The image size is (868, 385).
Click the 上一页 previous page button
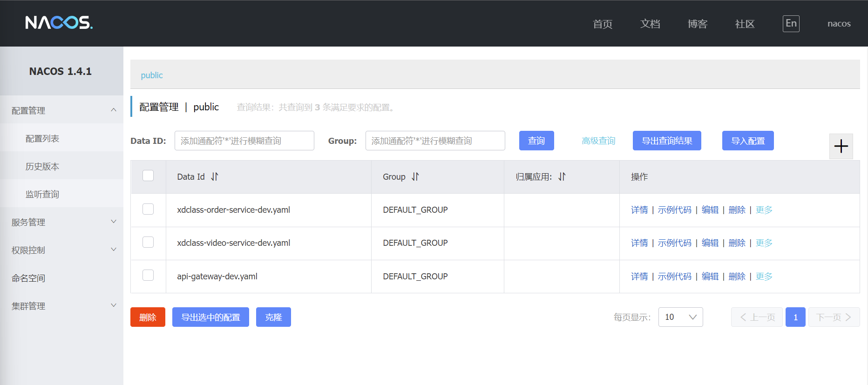pyautogui.click(x=757, y=317)
